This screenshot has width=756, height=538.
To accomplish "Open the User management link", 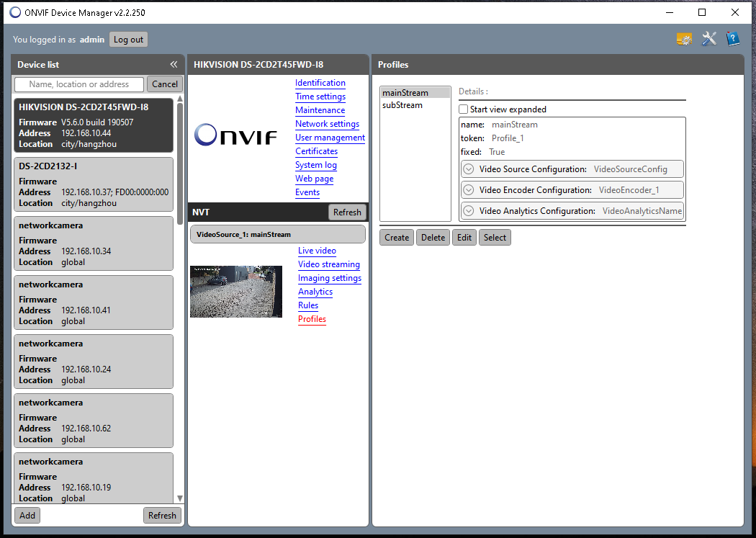I will tap(330, 138).
